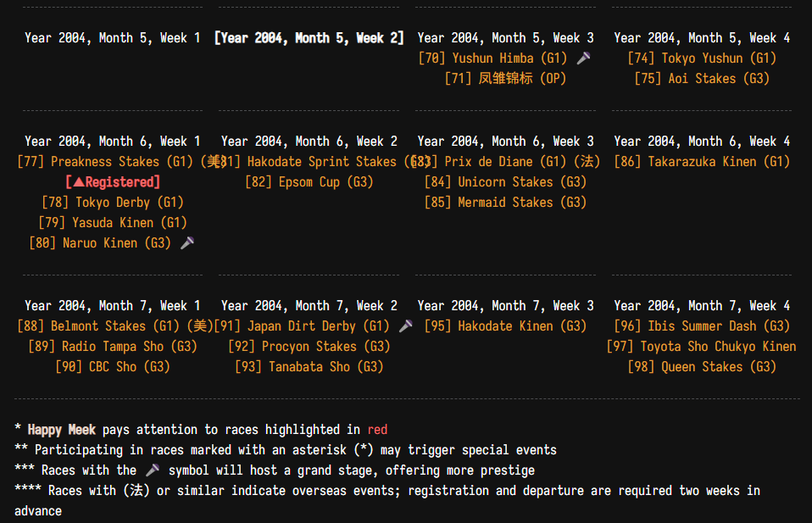Select race [95] Hakodate Kinen (G3)

505,325
